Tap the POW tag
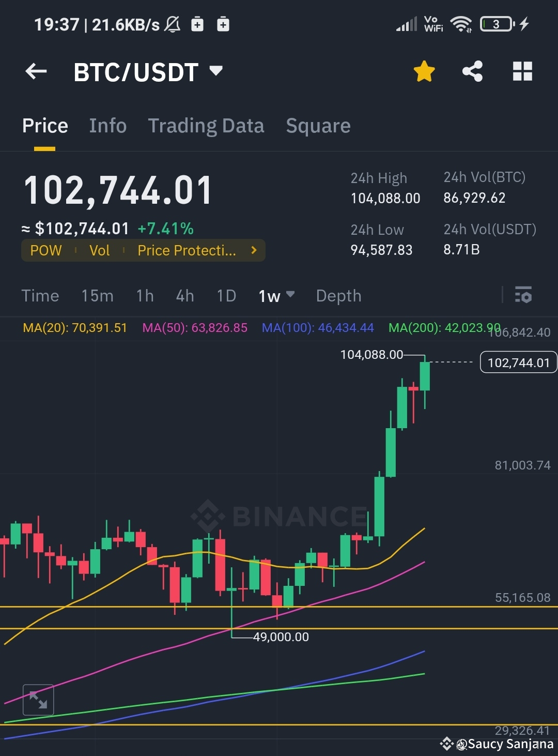The image size is (558, 756). click(x=46, y=250)
